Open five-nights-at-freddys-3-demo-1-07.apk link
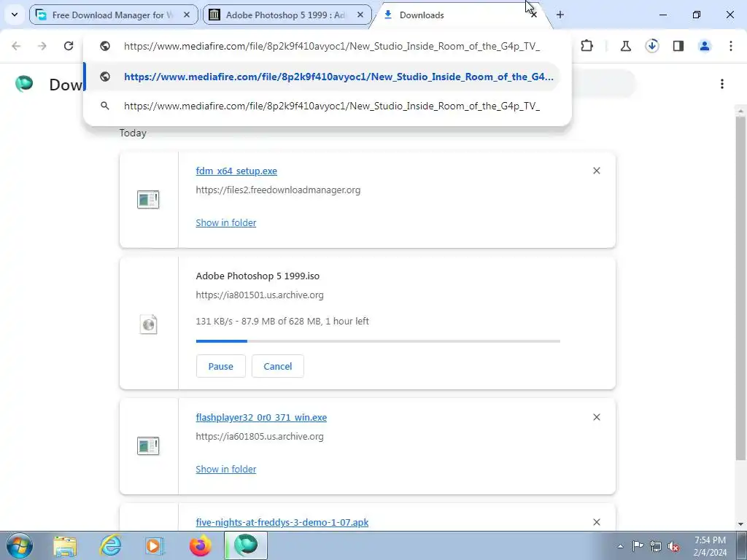 pos(282,522)
